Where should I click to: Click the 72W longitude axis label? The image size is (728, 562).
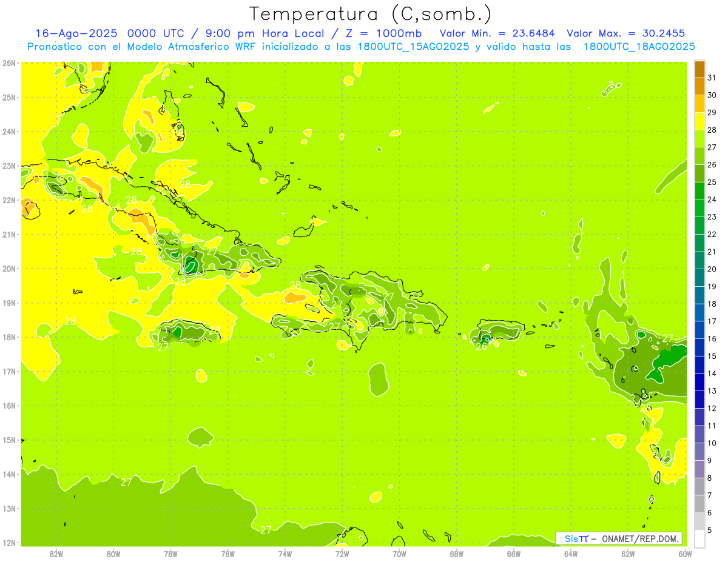click(342, 554)
